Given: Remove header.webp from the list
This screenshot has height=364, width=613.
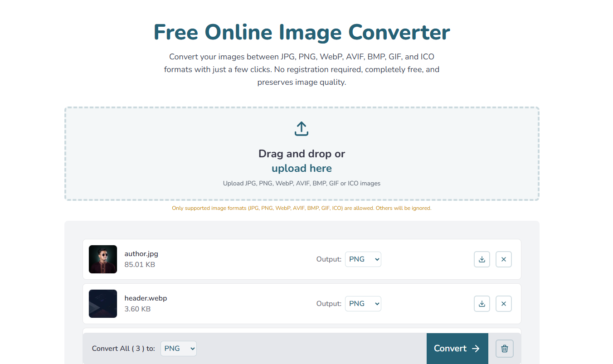Looking at the screenshot, I should click(504, 303).
